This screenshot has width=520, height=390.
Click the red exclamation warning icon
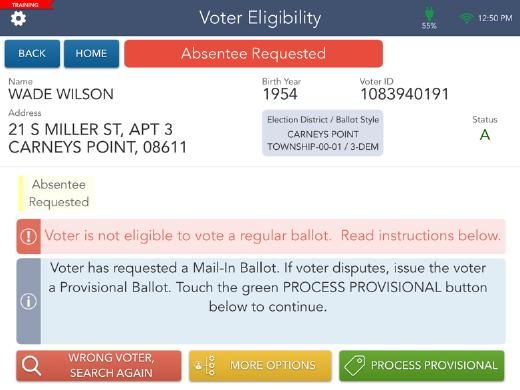click(29, 236)
